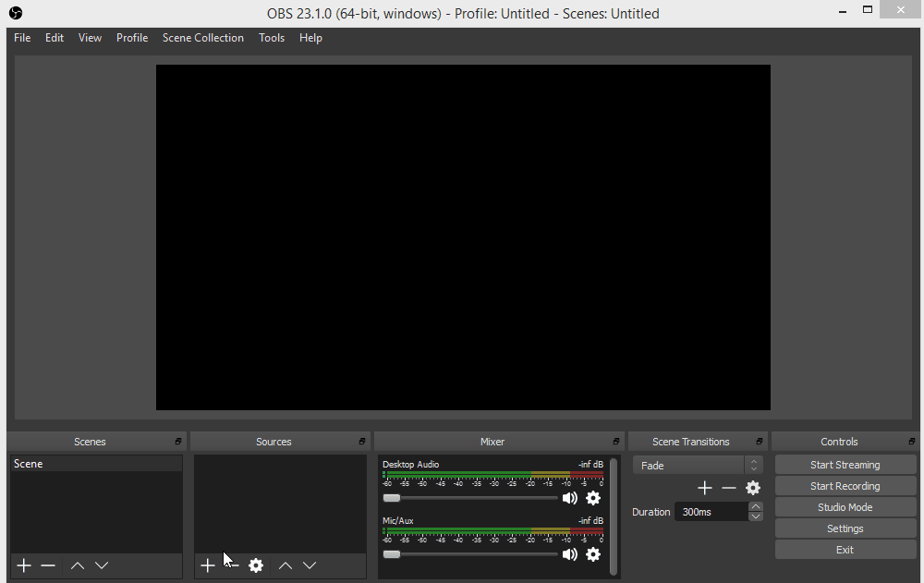Remove scene transition with minus icon

729,488
